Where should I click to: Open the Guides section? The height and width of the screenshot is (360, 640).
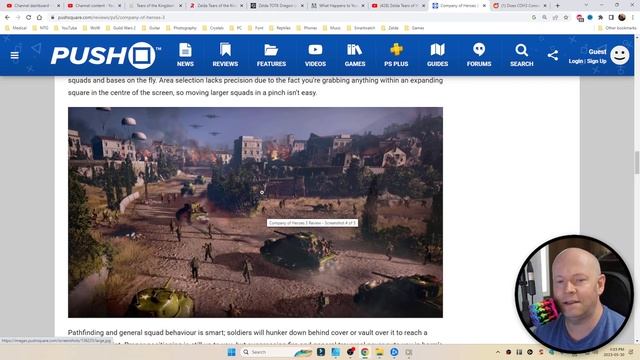pos(437,55)
